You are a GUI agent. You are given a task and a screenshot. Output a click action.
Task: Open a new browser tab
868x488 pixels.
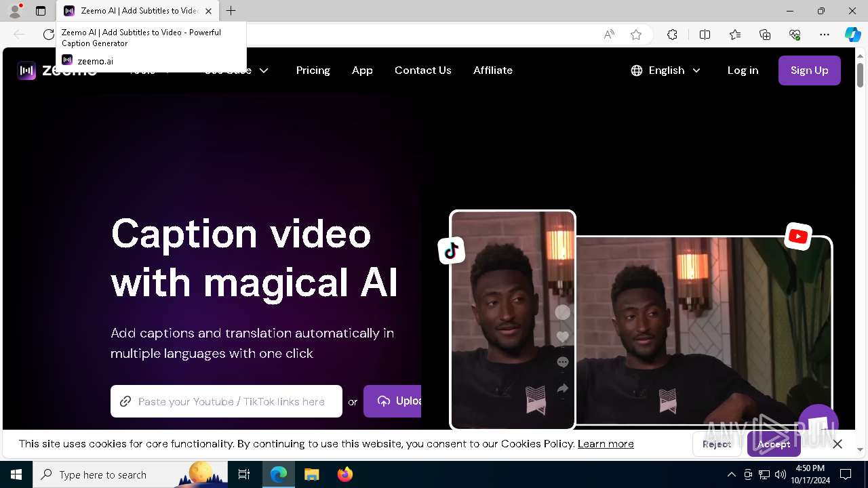pyautogui.click(x=231, y=11)
